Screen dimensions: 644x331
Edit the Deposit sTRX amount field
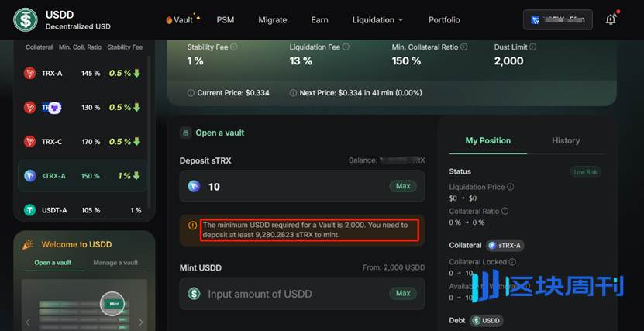tap(302, 187)
